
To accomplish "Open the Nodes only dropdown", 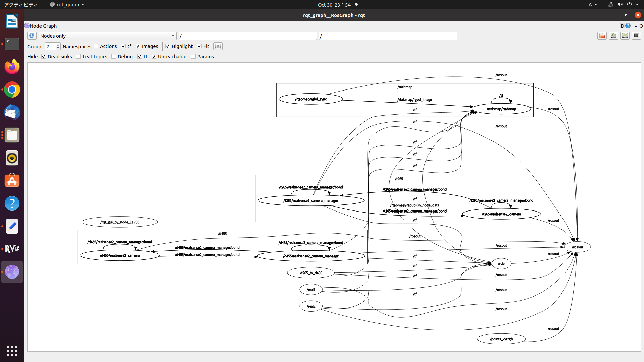I will pos(107,36).
